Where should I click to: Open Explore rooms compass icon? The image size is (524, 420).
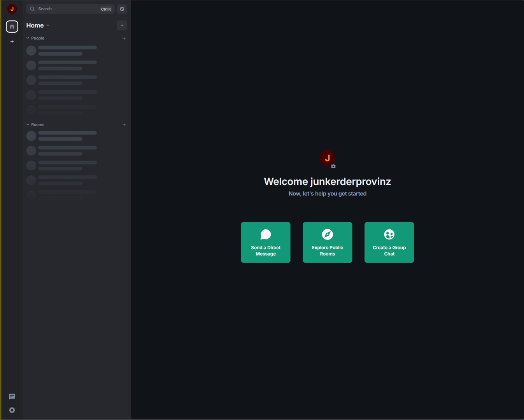point(122,9)
